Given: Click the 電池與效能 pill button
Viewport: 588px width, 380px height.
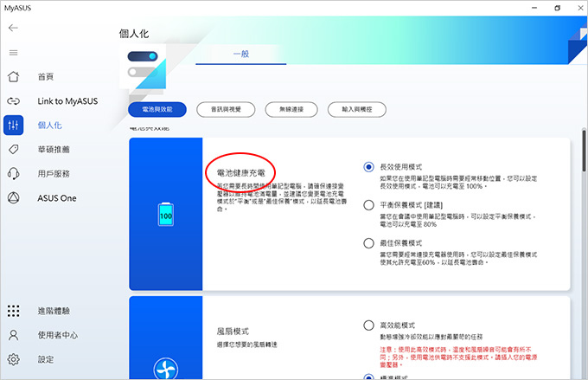Looking at the screenshot, I should 157,110.
